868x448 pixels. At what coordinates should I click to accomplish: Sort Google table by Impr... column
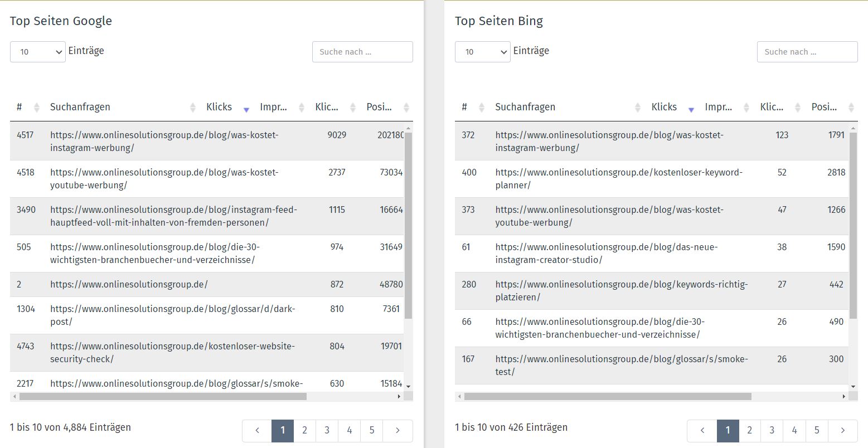point(280,107)
